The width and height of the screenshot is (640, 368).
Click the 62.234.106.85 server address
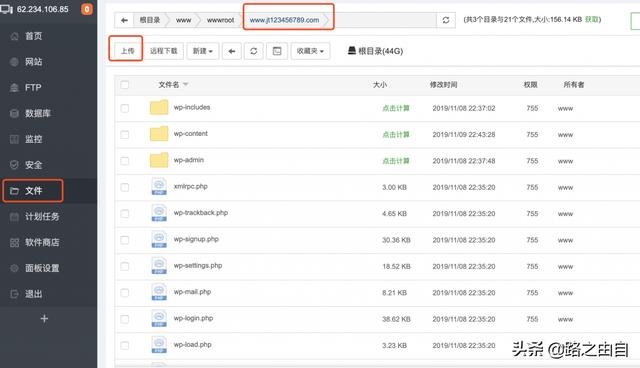42,9
